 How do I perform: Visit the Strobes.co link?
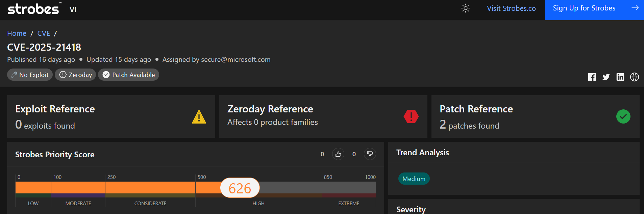[511, 8]
